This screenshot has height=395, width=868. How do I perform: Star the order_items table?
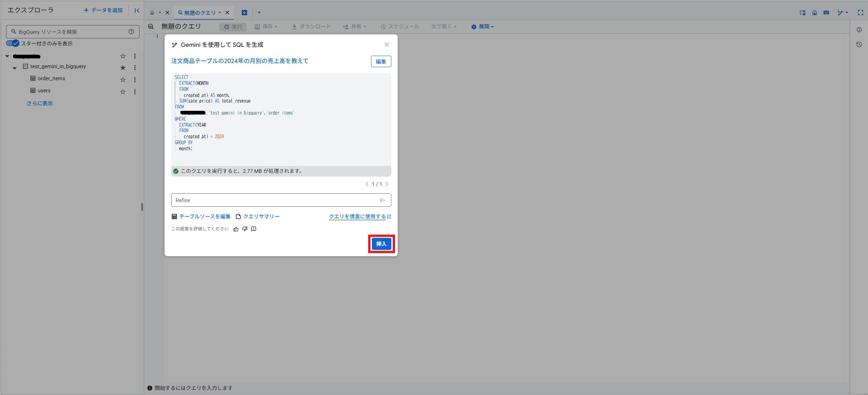pos(123,80)
